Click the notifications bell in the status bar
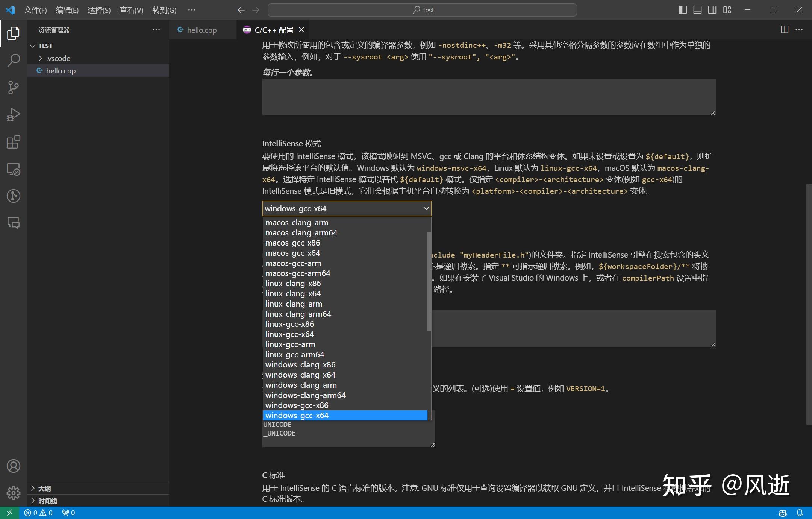The height and width of the screenshot is (519, 812). [x=800, y=512]
